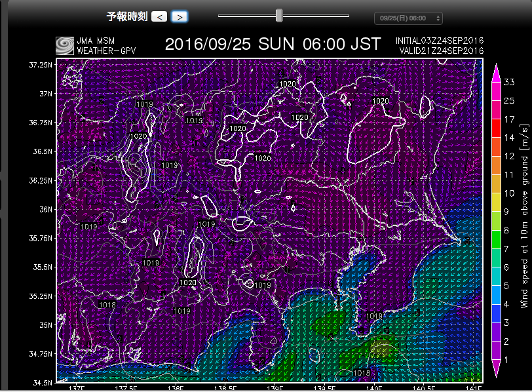532x392 pixels.
Task: Click the previous forecast time '<' button
Action: [x=159, y=16]
